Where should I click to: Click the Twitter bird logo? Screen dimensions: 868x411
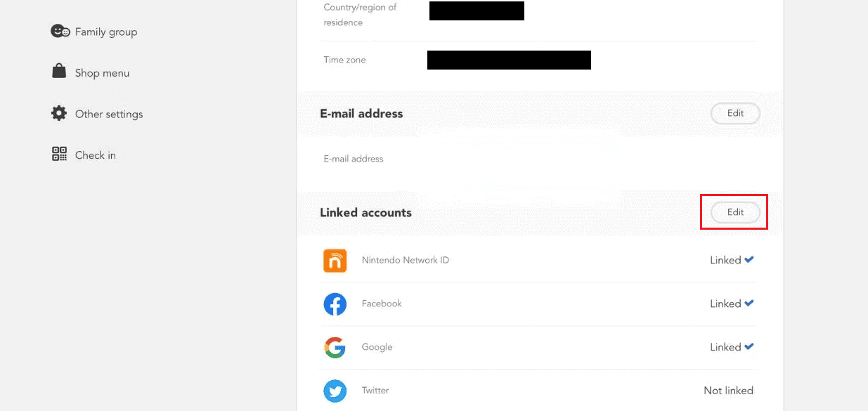[335, 391]
